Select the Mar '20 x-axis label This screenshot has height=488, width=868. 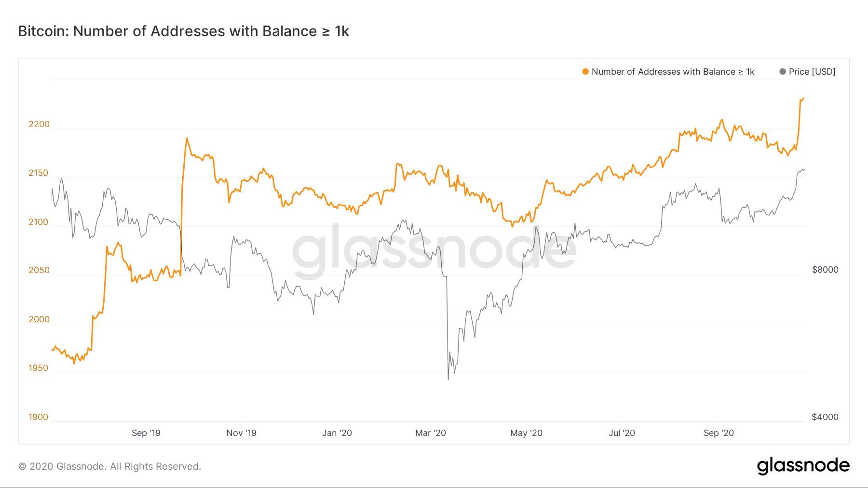pos(431,433)
